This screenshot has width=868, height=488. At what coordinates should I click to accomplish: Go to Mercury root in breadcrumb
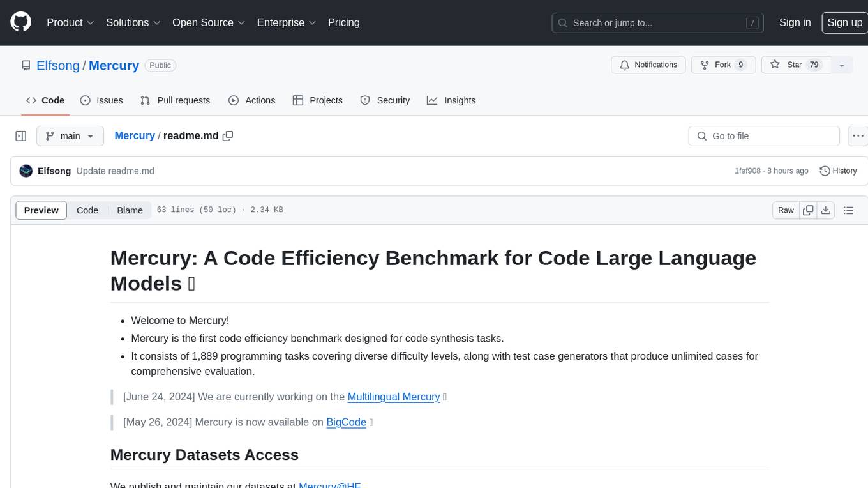[x=135, y=135]
